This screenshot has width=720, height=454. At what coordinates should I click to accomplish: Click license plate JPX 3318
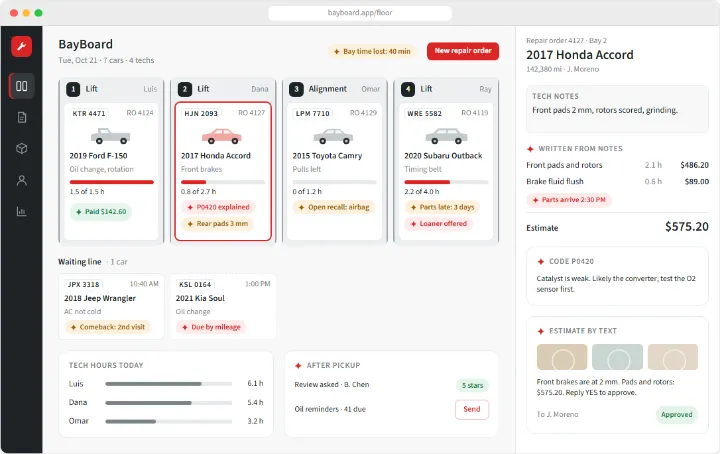point(84,285)
